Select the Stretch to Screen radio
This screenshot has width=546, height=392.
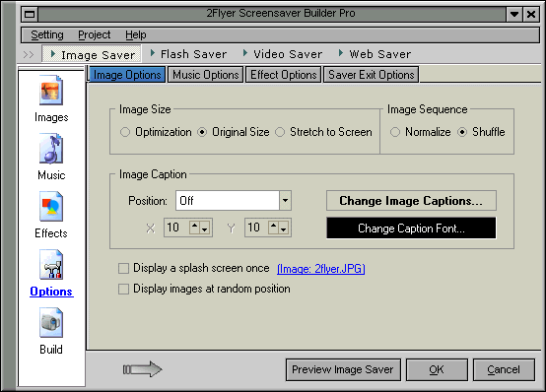(280, 132)
